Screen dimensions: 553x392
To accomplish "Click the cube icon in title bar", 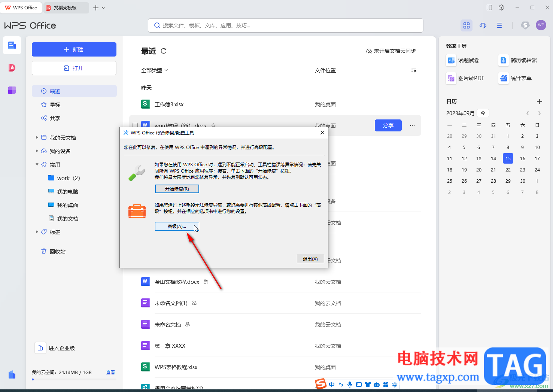I will click(x=502, y=7).
